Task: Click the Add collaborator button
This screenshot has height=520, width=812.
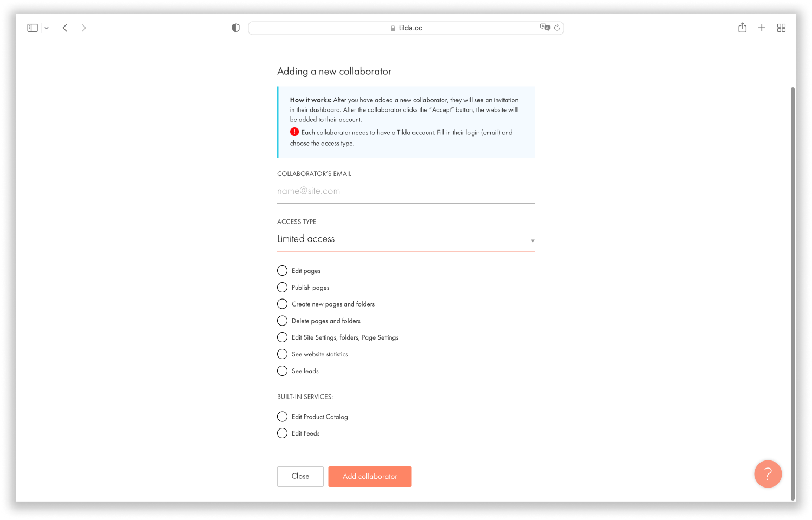Action: (x=370, y=477)
